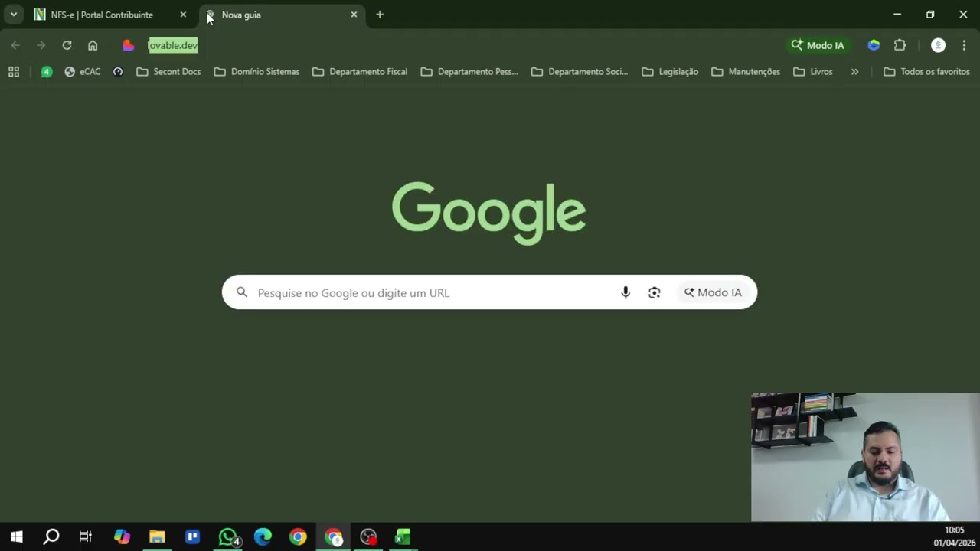Click the Lovable heart site icon
Screen dimensions: 980x551
(129, 45)
